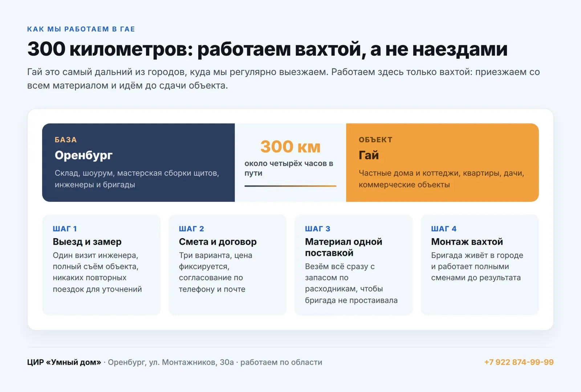The image size is (581, 392).
Task: Click the "ШАГ 1" label
Action: click(x=65, y=229)
